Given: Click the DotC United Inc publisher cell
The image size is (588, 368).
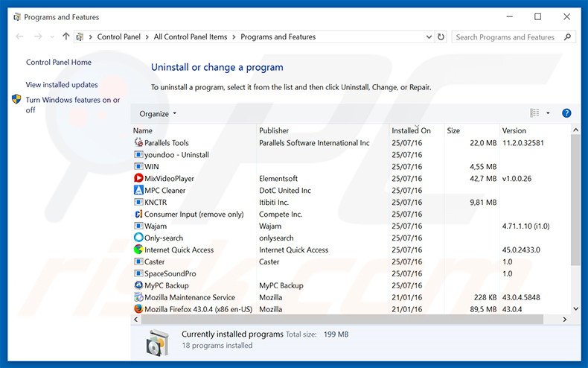Looking at the screenshot, I should pyautogui.click(x=285, y=191).
